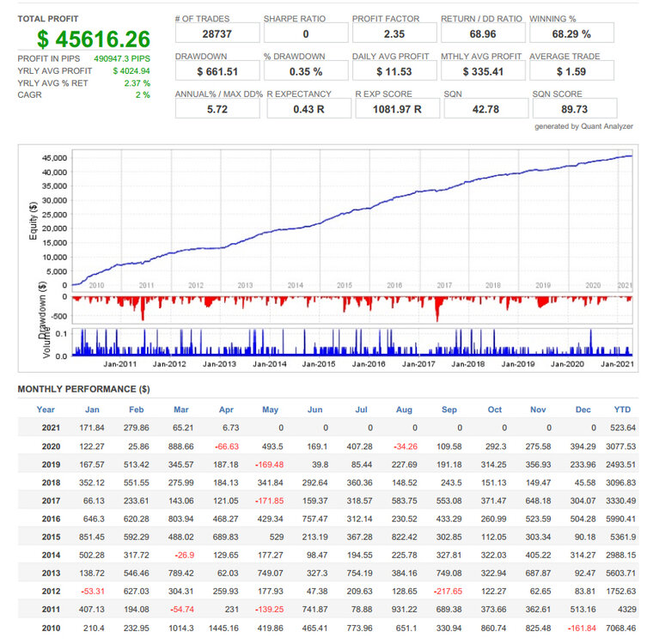Click the Sharpe Ratio value box
This screenshot has width=647, height=644.
pyautogui.click(x=306, y=33)
